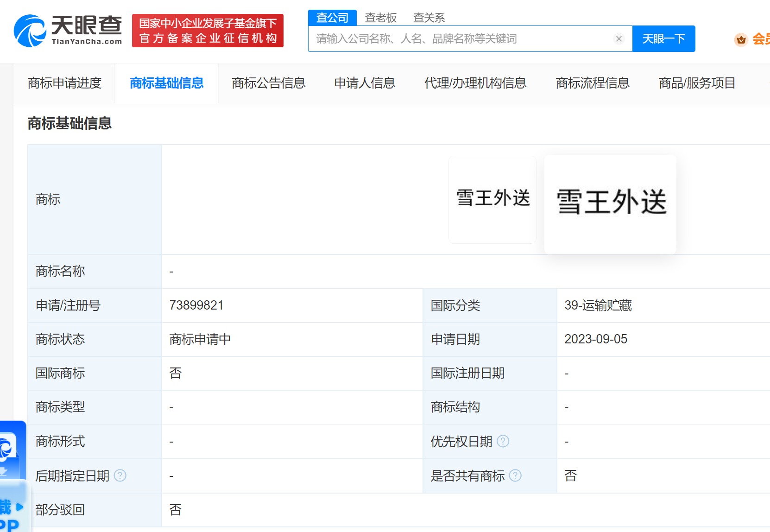Click the small 雪王外送 trademark thumbnail
Screen dimensions: 770x532
click(492, 200)
